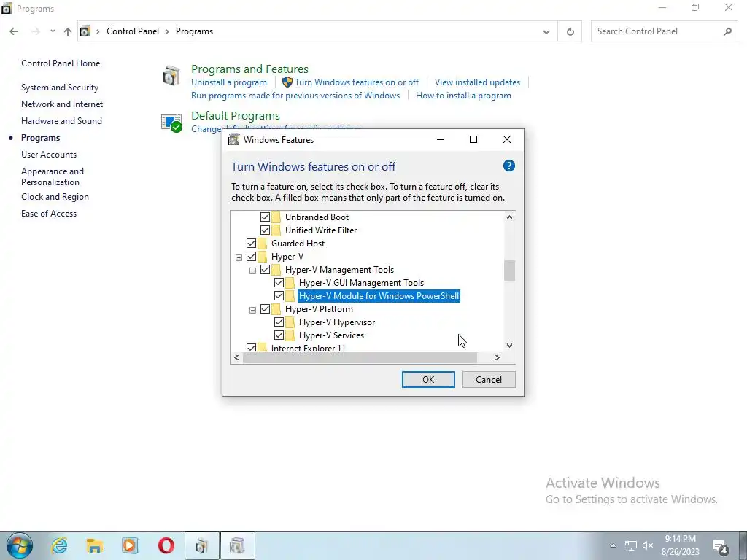Uncheck Hyper-V Services checkbox
747x560 pixels.
coord(279,335)
